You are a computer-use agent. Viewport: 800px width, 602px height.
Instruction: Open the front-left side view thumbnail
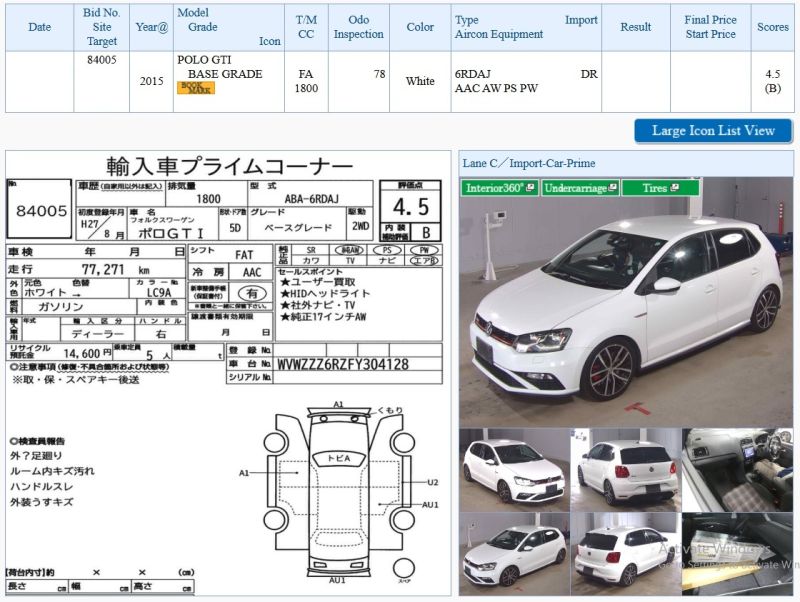(x=514, y=554)
